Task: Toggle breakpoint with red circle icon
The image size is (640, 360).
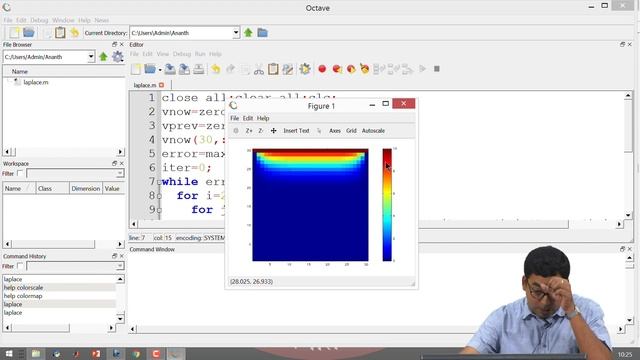Action: pos(322,69)
